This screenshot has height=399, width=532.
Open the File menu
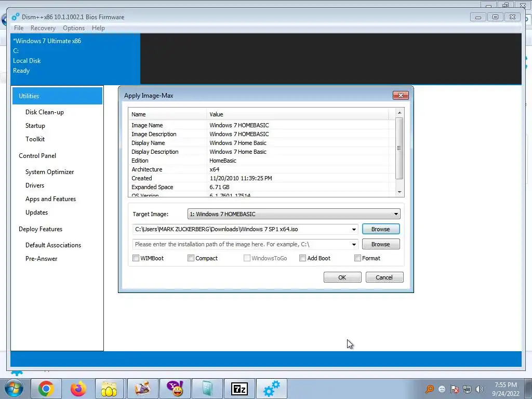coord(19,28)
